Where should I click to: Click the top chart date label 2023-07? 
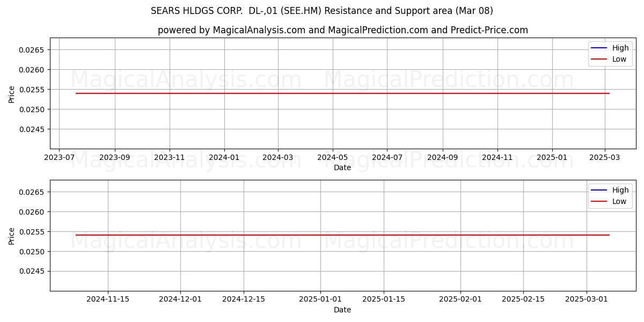[59, 157]
